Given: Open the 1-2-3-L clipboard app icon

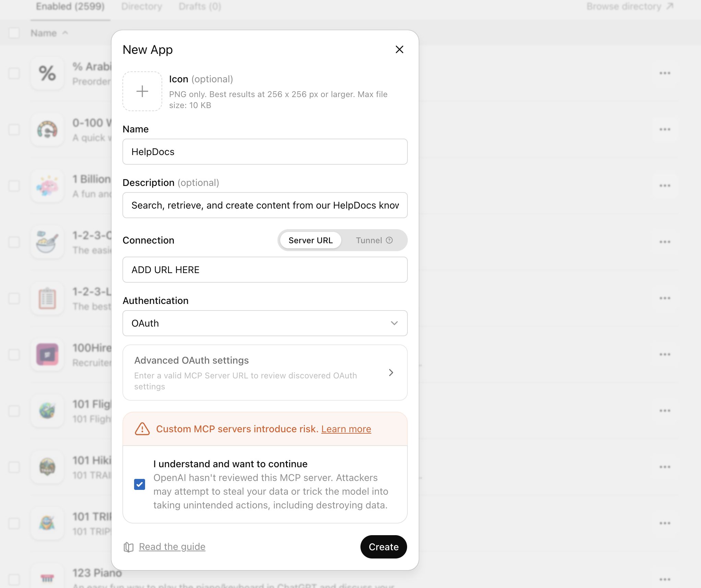Looking at the screenshot, I should (x=47, y=298).
